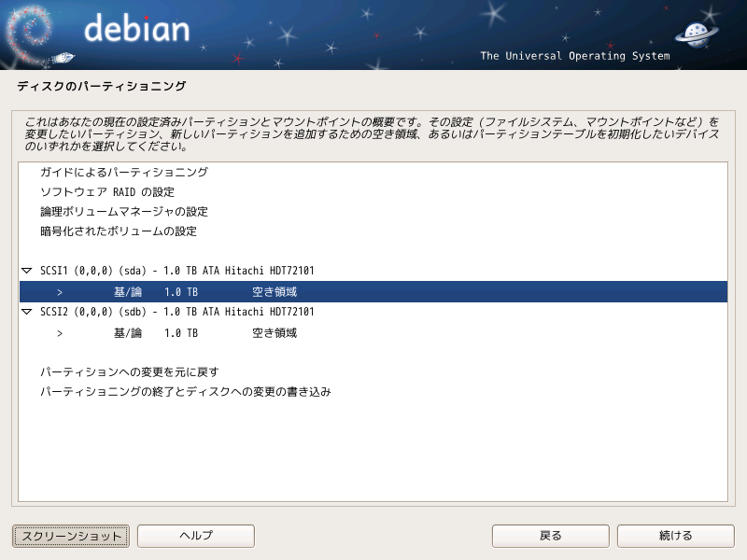Click the planet icon in the banner

pyautogui.click(x=697, y=35)
